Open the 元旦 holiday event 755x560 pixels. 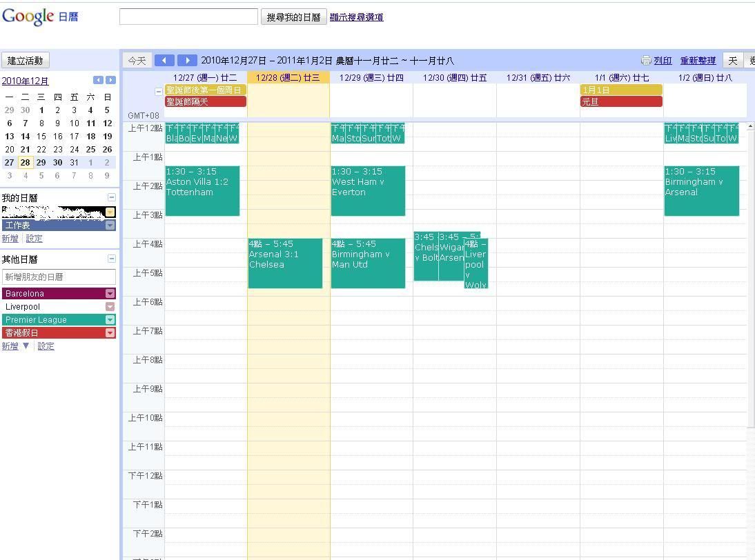point(621,101)
